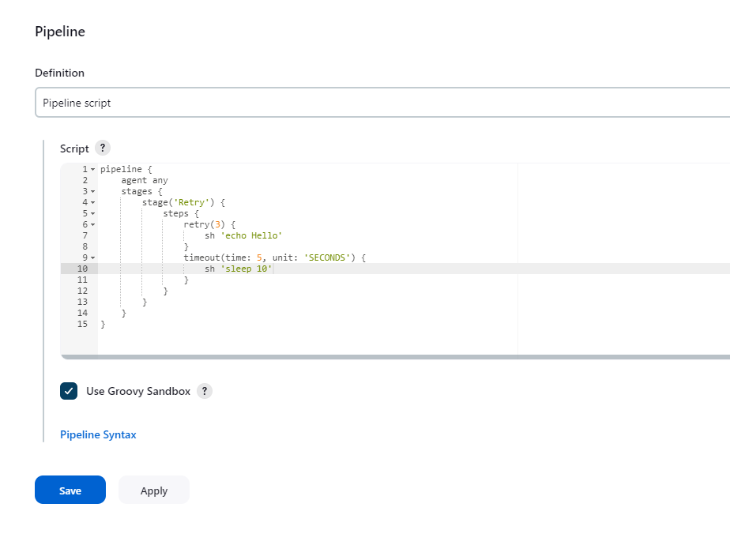The image size is (730, 560).
Task: Place cursor on 'agent any' line
Action: click(145, 181)
